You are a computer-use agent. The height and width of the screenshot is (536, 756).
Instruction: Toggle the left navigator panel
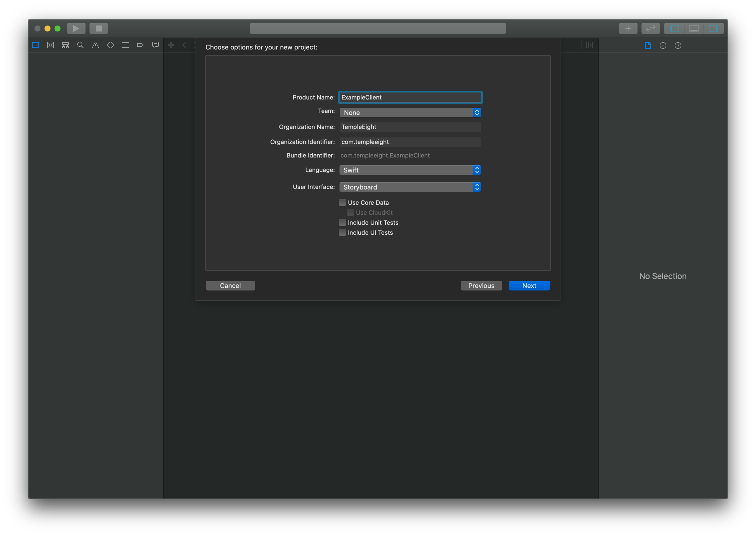pos(674,28)
